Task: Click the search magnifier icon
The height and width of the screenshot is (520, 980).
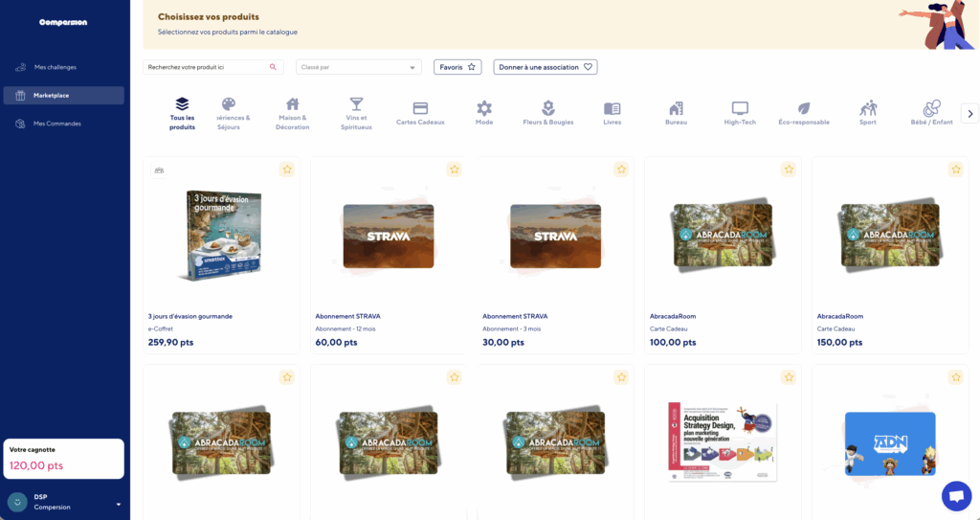Action: click(273, 67)
